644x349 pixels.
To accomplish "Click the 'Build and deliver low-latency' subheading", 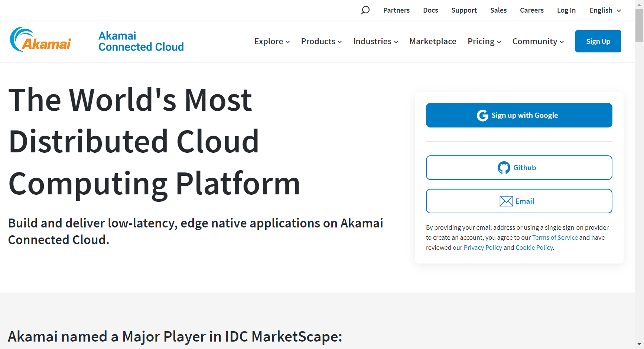I will (196, 231).
